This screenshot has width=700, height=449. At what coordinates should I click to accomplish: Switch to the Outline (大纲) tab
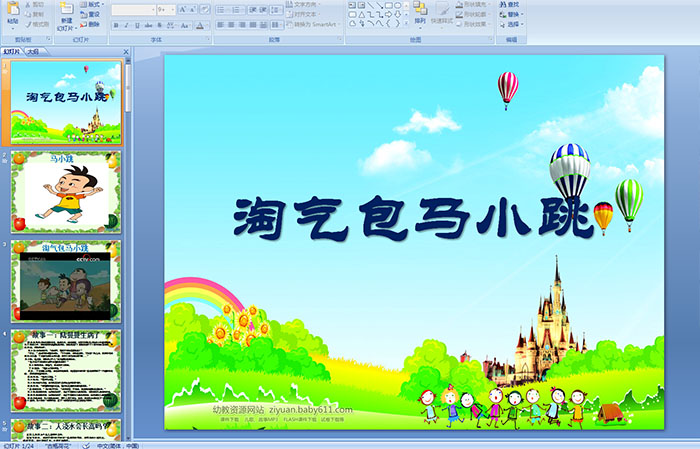[33, 51]
